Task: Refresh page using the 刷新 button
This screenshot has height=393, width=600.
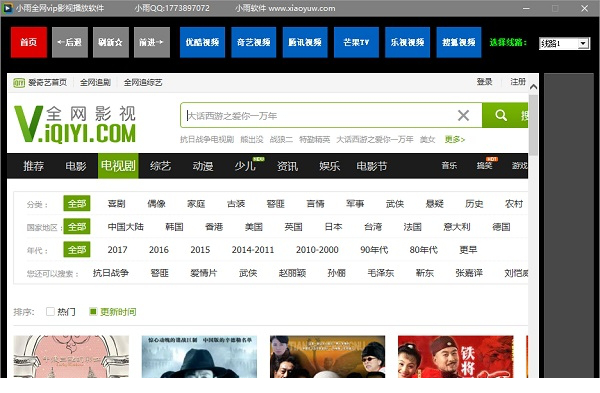Action: tap(111, 42)
